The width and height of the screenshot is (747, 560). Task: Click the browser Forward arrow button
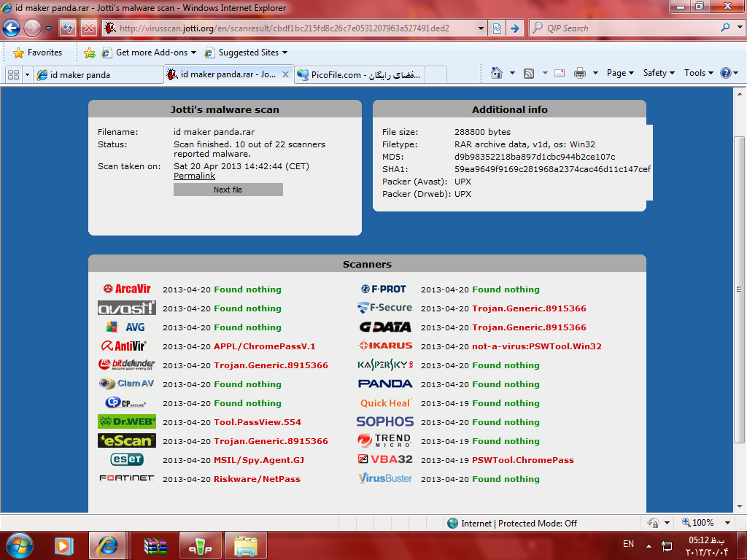pos(32,28)
